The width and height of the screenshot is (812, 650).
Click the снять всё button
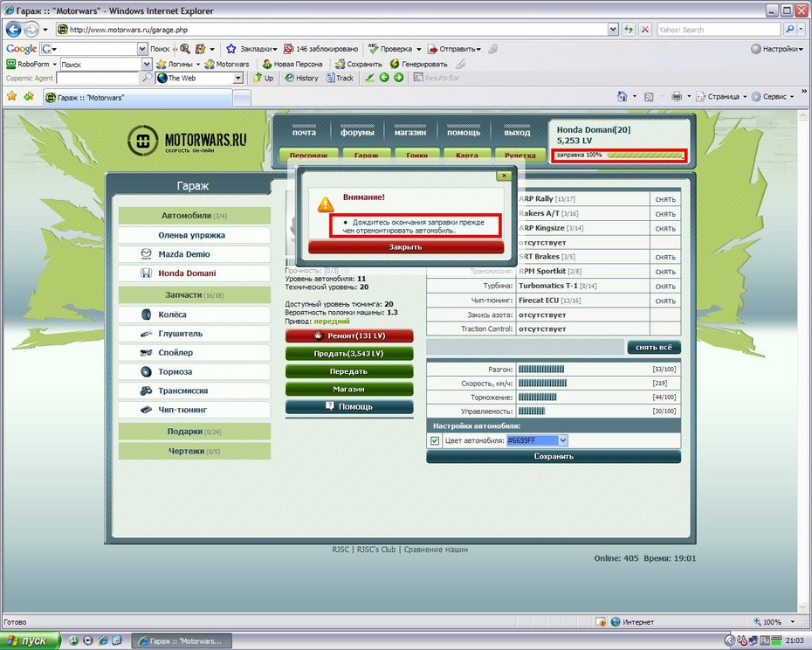coord(654,348)
